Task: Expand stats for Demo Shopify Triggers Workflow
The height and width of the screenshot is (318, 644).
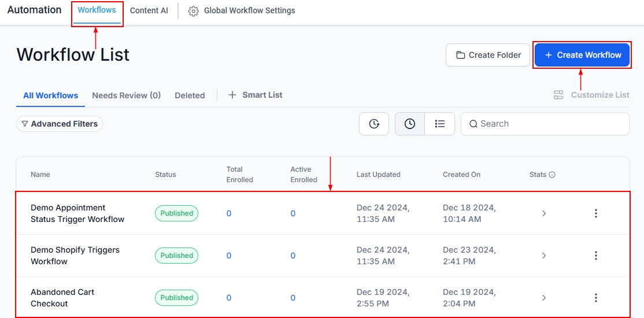Action: click(543, 256)
